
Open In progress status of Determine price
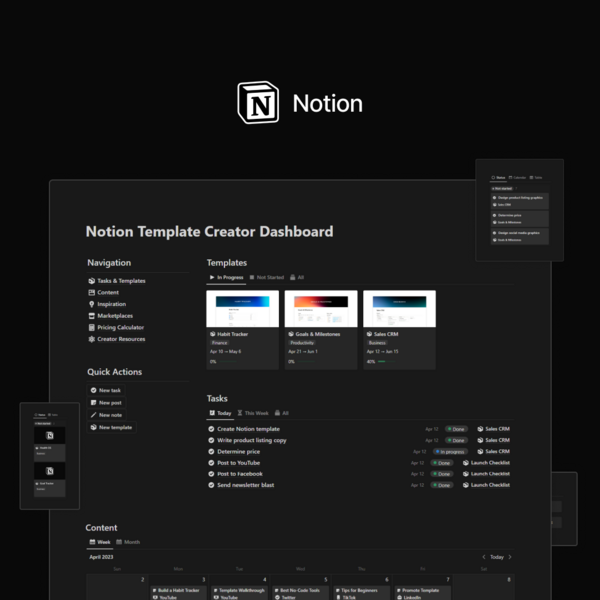[x=450, y=452]
